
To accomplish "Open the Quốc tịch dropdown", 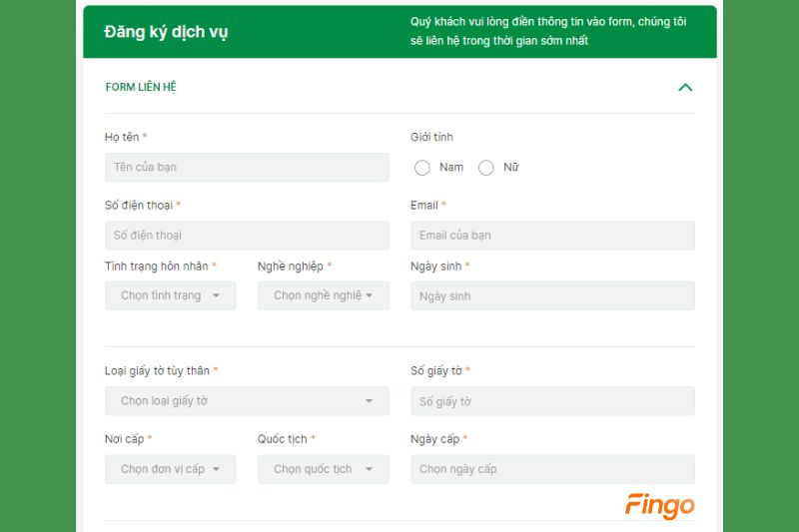I will [323, 469].
